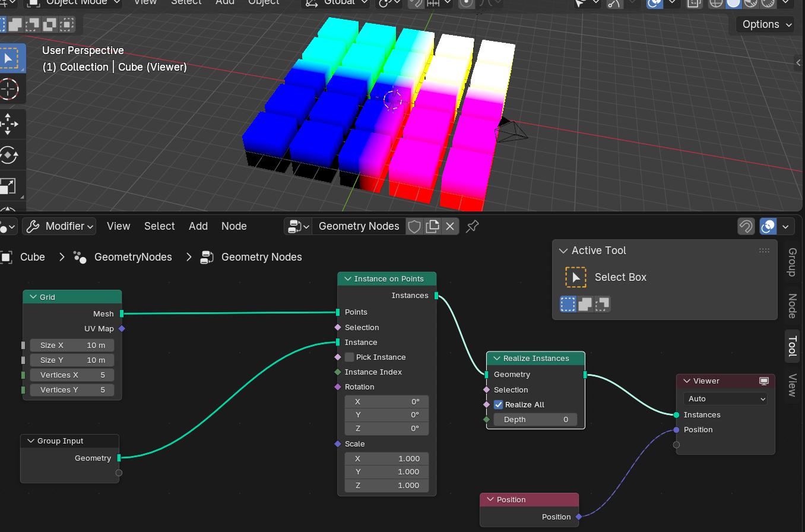Viewport: 805px width, 532px height.
Task: Collapse the Grid node
Action: (33, 297)
